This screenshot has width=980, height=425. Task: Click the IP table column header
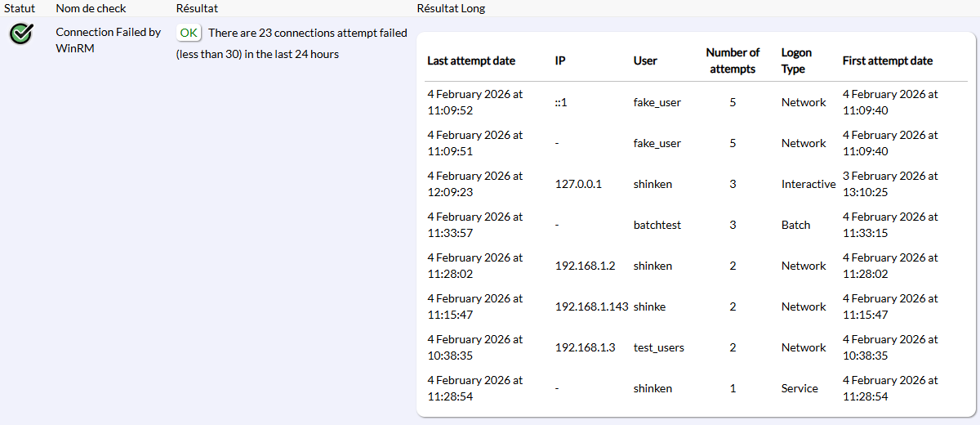click(560, 60)
